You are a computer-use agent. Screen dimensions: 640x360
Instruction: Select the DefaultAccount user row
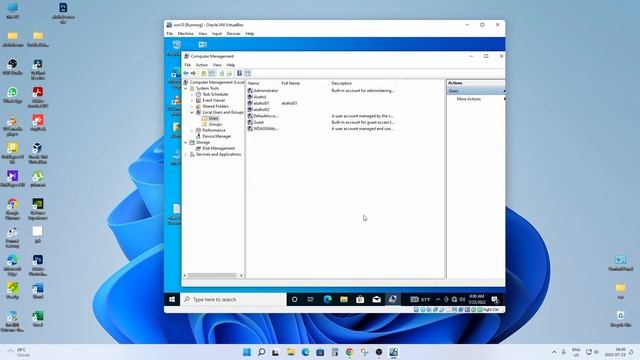tap(321, 116)
